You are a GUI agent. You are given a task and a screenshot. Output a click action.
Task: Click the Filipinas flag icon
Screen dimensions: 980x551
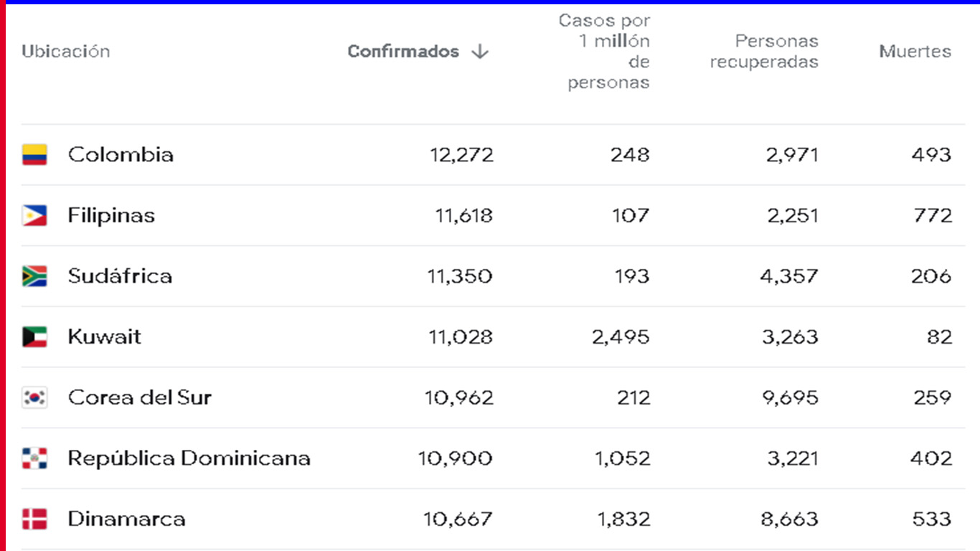coord(34,216)
